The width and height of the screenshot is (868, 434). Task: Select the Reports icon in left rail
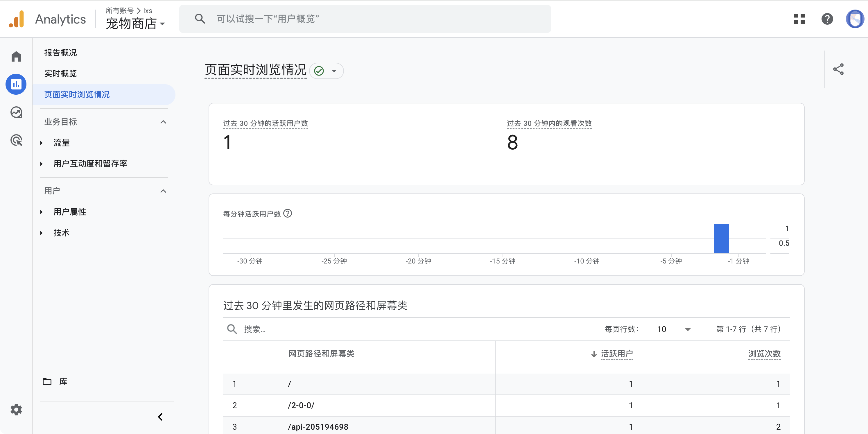[x=16, y=84]
